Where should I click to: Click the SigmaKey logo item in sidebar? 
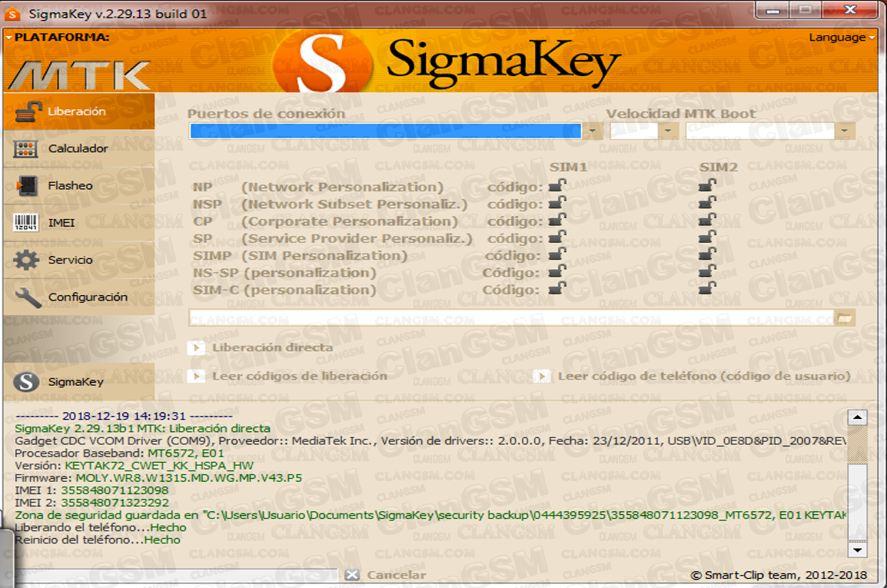click(x=27, y=381)
